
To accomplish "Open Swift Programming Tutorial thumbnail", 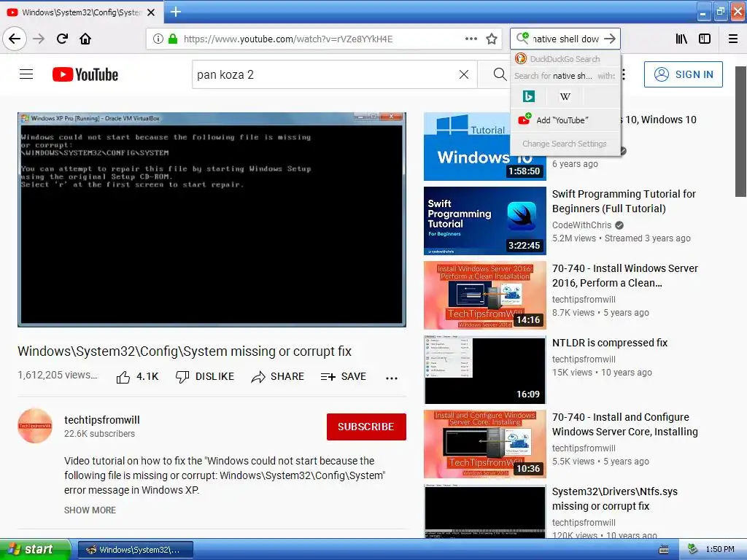I will coord(484,221).
